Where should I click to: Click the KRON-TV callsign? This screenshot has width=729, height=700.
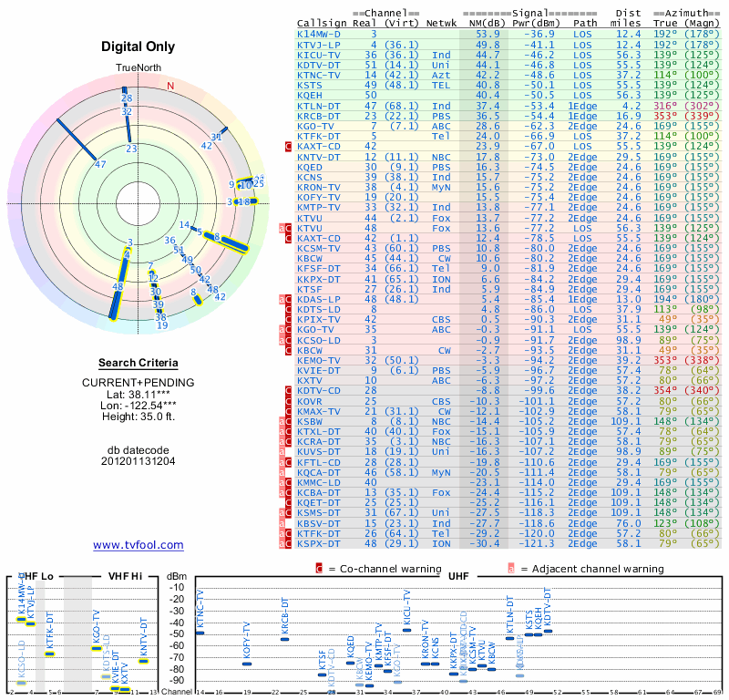(319, 188)
